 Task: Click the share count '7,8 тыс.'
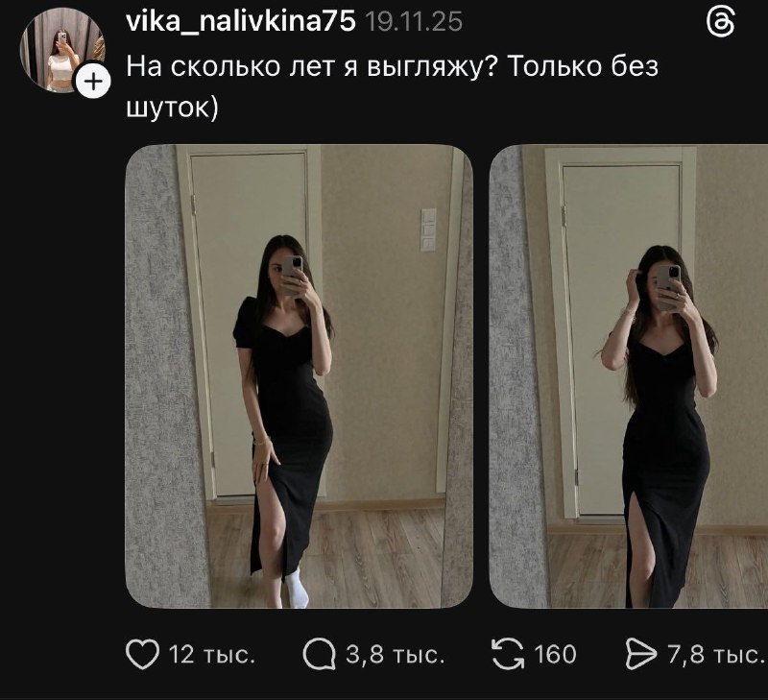tap(715, 655)
